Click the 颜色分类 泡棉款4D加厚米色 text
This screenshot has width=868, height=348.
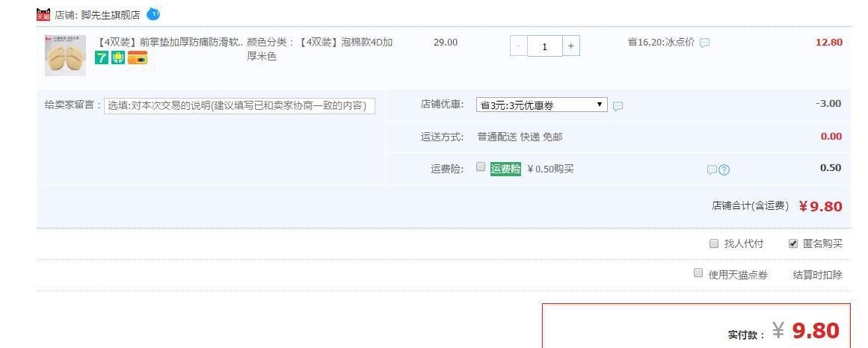pos(320,49)
